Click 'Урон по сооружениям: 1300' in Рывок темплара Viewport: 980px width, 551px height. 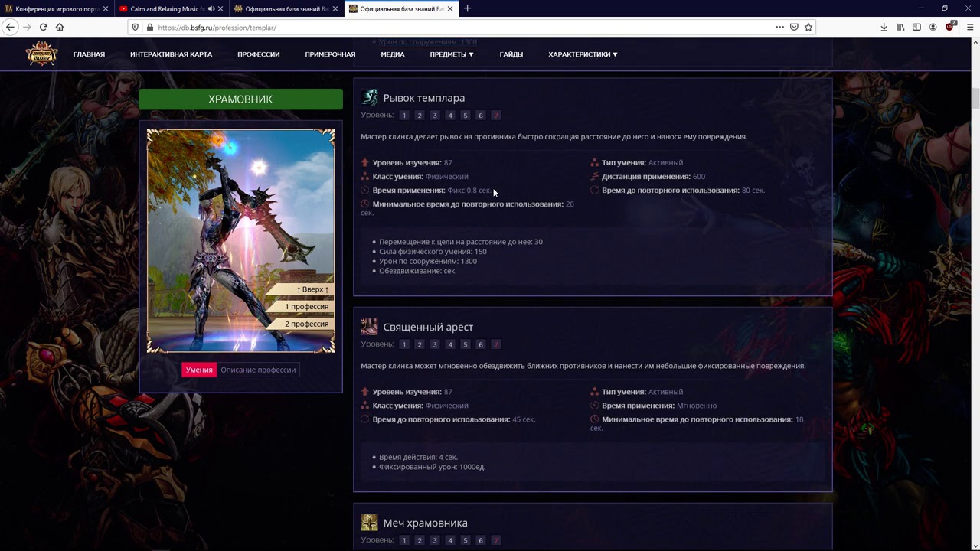pyautogui.click(x=428, y=261)
